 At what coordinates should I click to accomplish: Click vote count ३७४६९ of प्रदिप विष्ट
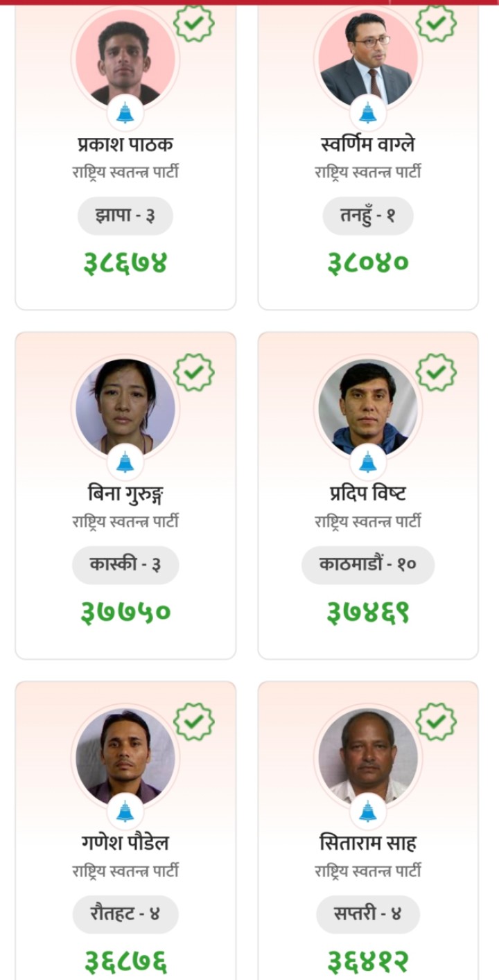368,612
